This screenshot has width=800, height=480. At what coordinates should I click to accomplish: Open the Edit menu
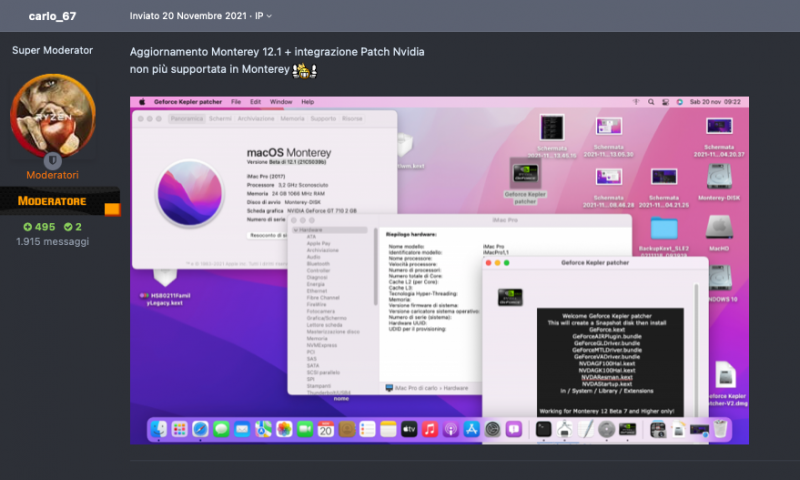(x=255, y=102)
